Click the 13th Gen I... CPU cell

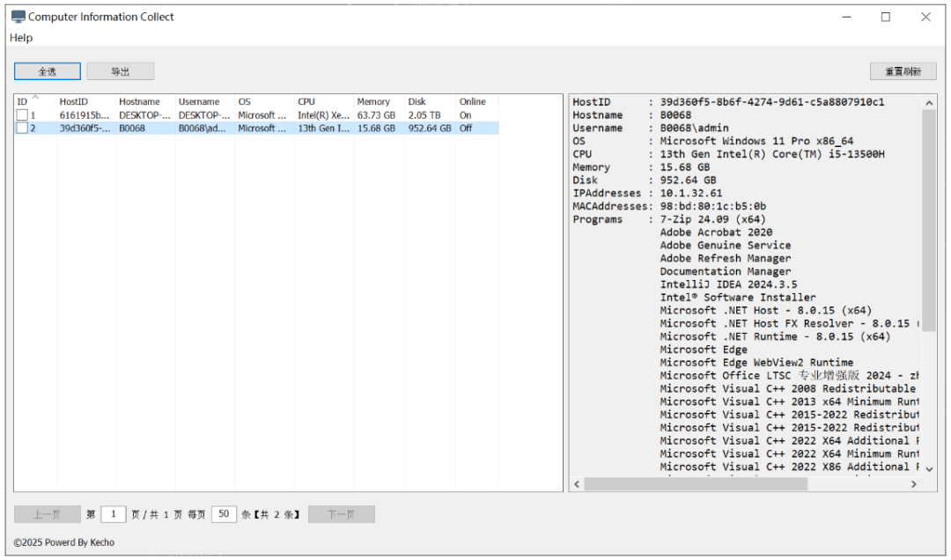tap(323, 129)
